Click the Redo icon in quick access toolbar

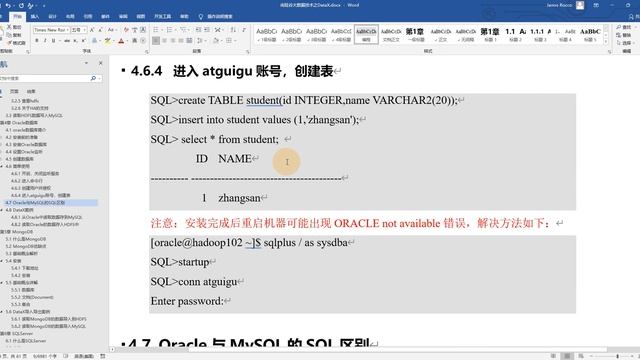click(x=21, y=6)
